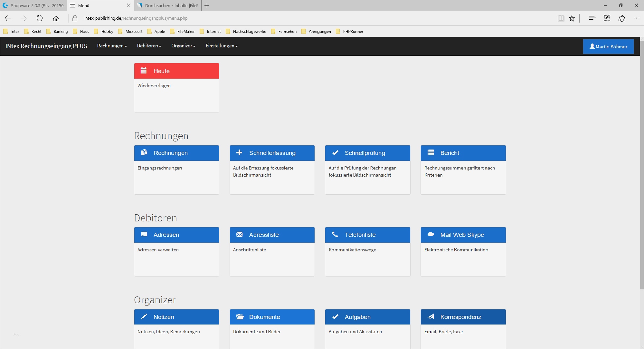
Task: Click the Martin Böhmer user button
Action: 608,46
